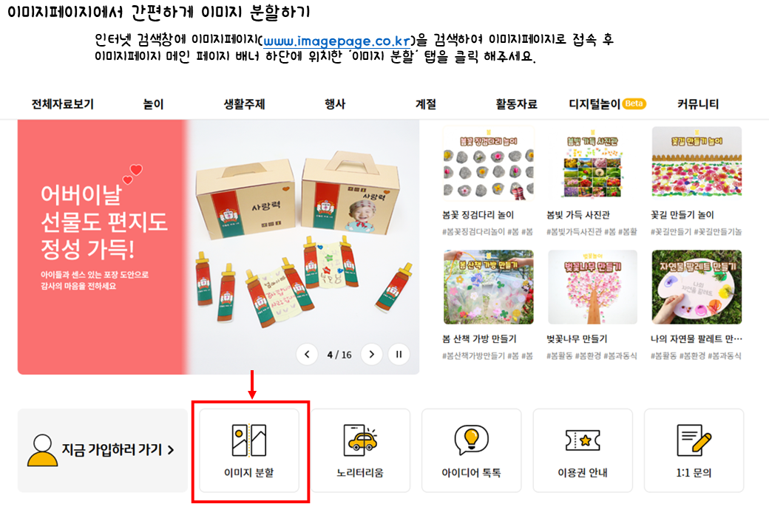Open 아이디어 톡톡 lightbulb icon
769x532 pixels.
click(x=471, y=440)
